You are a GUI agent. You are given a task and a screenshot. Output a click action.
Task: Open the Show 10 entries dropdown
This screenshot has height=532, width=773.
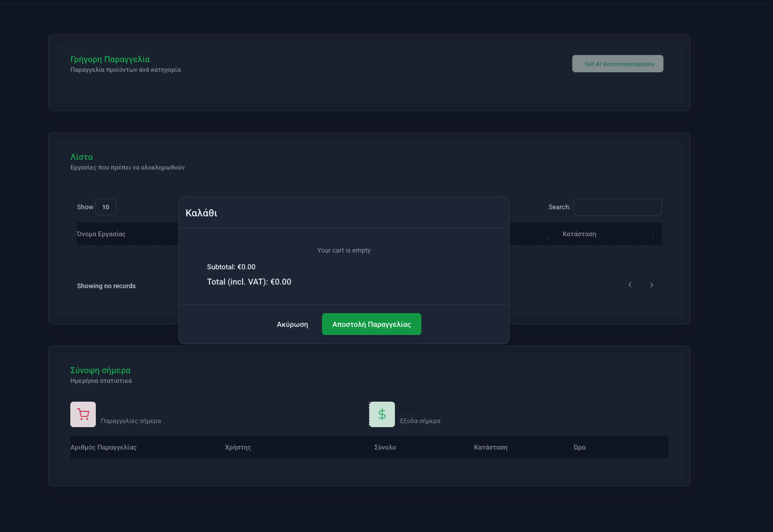106,207
